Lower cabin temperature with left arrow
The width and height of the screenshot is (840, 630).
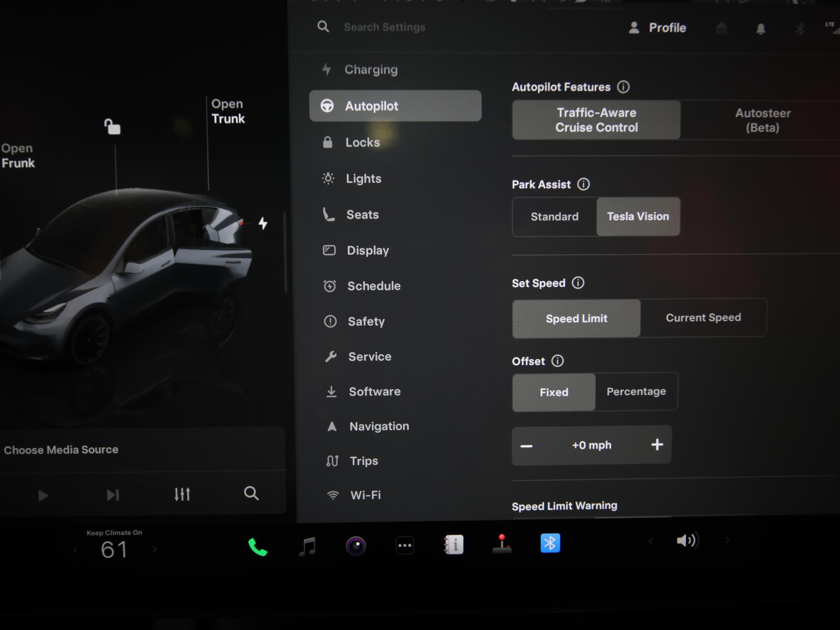point(75,550)
